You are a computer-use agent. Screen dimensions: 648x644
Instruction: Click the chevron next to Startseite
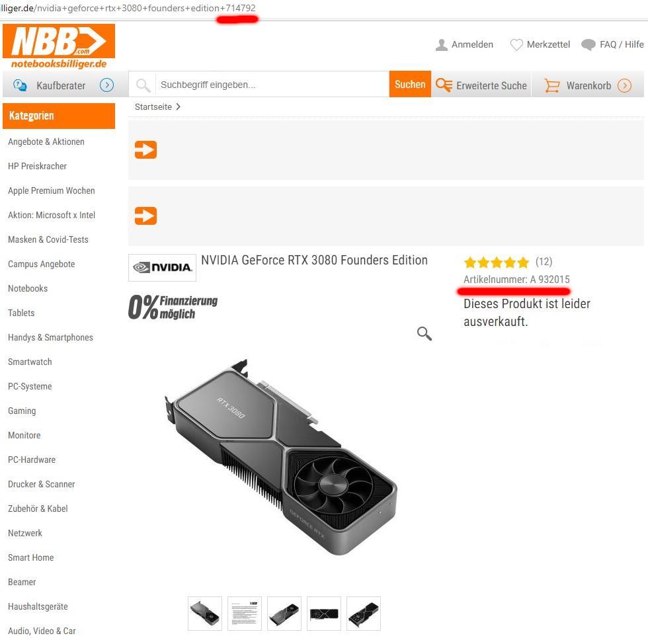178,106
